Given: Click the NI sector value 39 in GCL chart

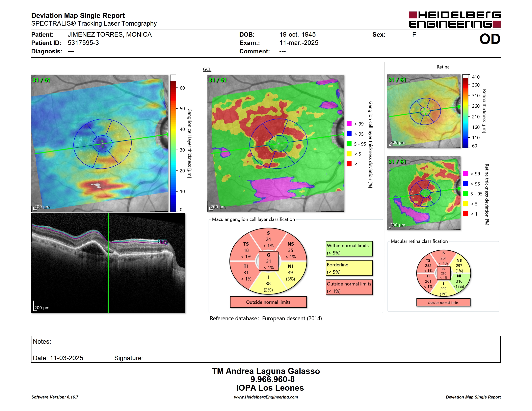Looking at the screenshot, I should coord(290,273).
